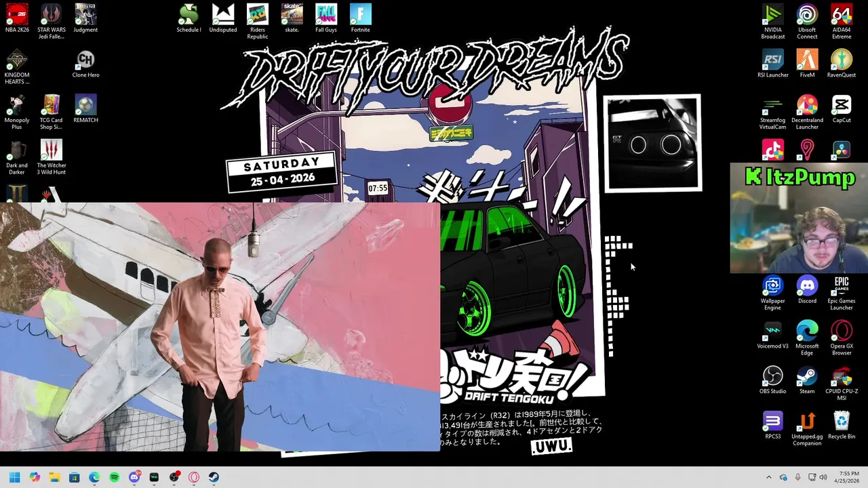Select the AIDA64 Extreme desktop icon
The width and height of the screenshot is (868, 488).
pos(842,21)
